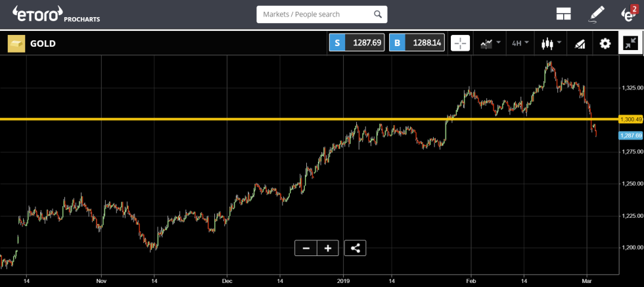Open the chart layout grid icon

coord(563,14)
